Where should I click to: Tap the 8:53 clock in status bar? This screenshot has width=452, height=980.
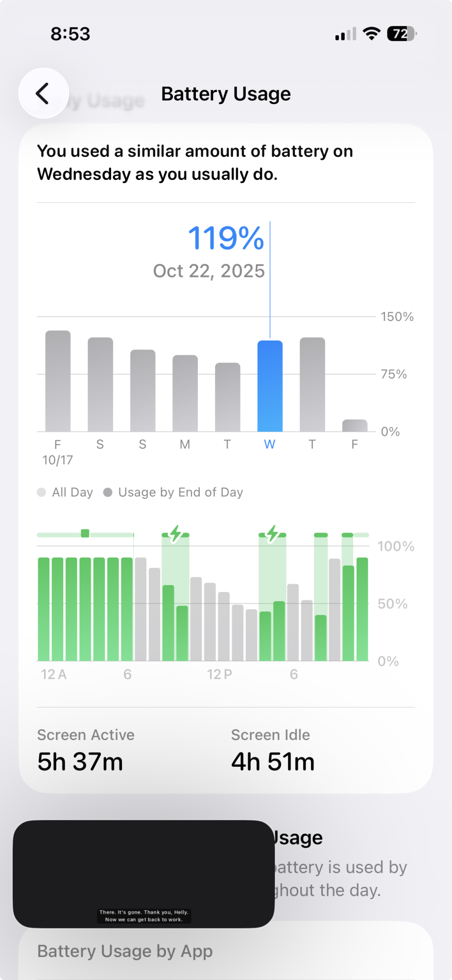[71, 34]
